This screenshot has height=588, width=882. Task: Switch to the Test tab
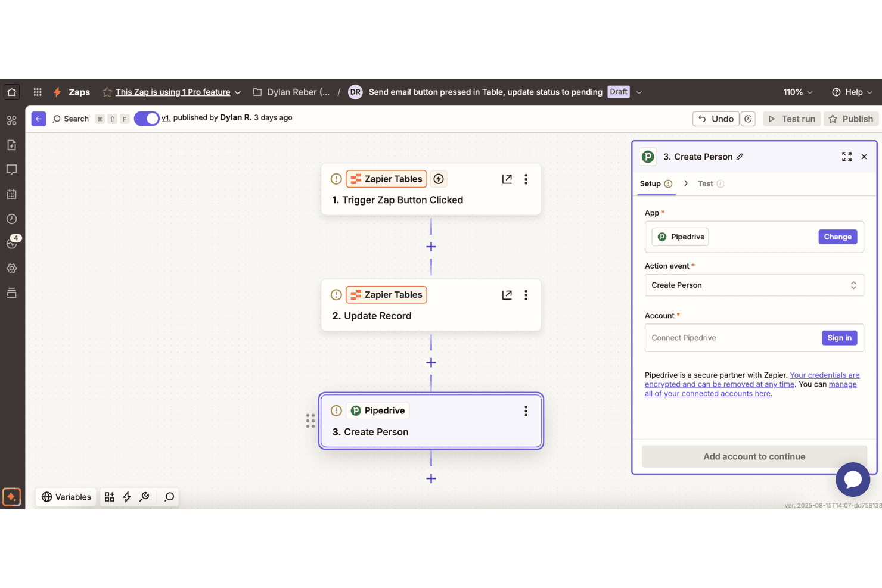click(x=711, y=183)
